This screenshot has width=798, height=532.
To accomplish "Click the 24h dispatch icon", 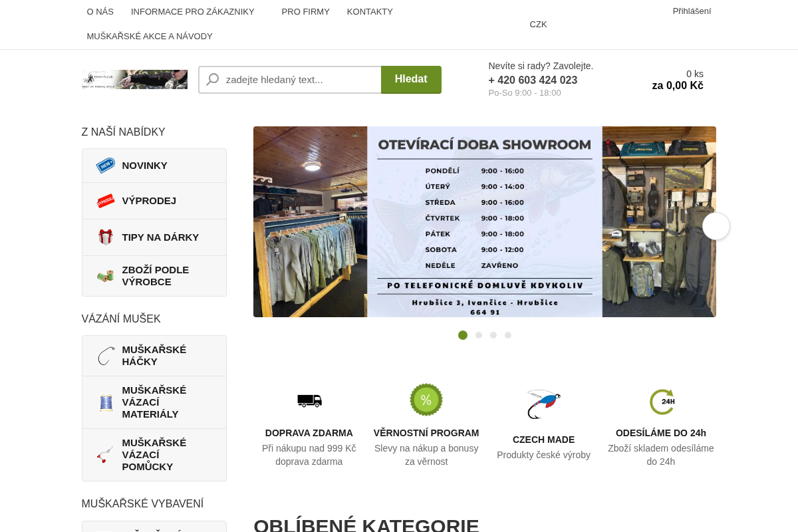I will point(661,402).
